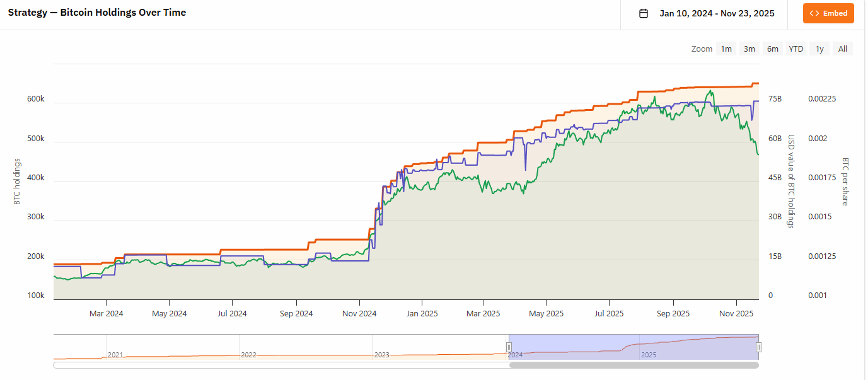Viewport: 868px width, 380px height.
Task: Select the 3m zoom range
Action: click(749, 49)
